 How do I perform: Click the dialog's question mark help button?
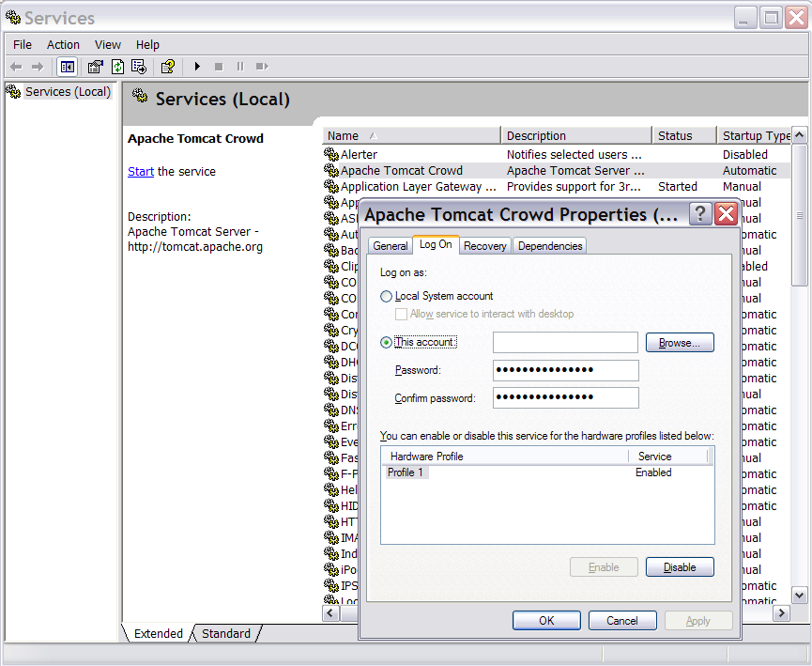tap(700, 214)
